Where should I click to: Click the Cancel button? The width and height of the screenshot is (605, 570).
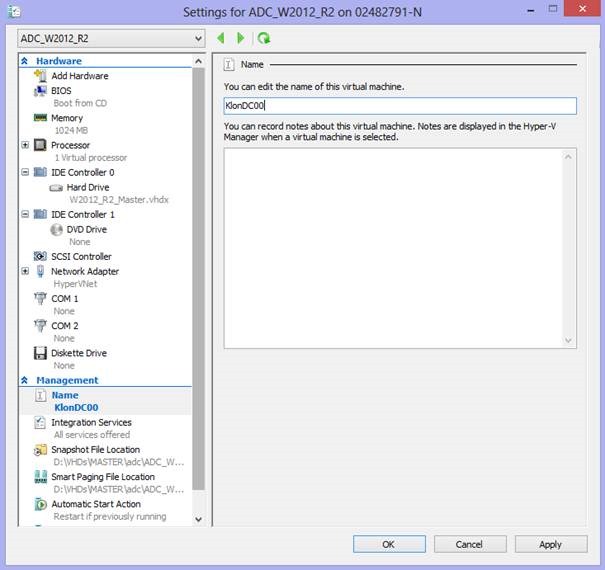tap(470, 544)
